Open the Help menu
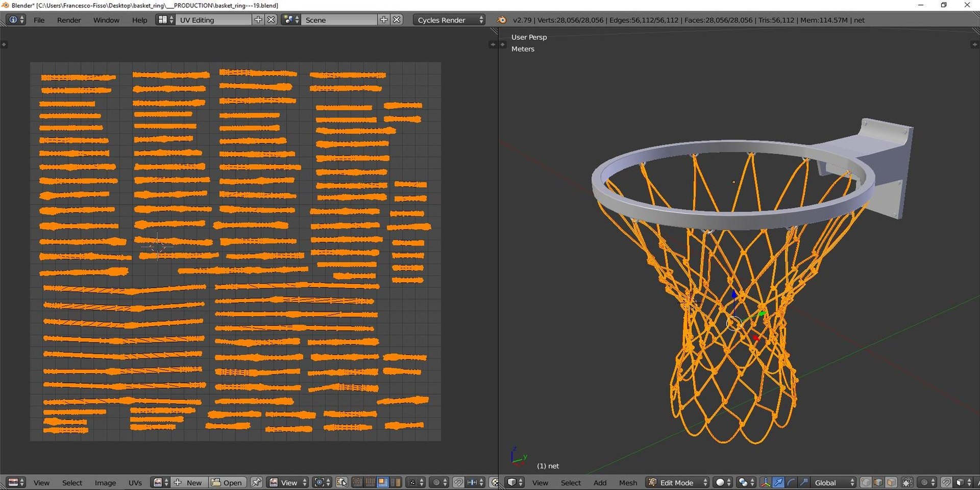This screenshot has width=980, height=490. 139,20
